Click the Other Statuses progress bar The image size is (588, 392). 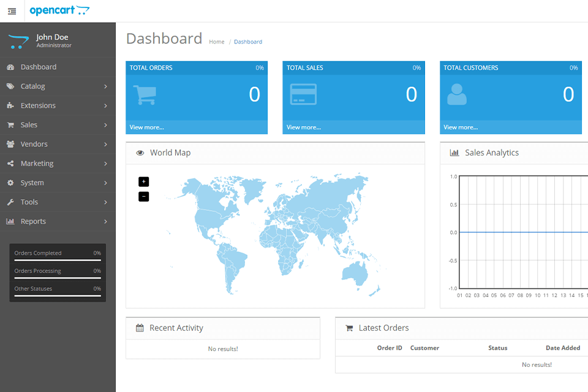[58, 296]
